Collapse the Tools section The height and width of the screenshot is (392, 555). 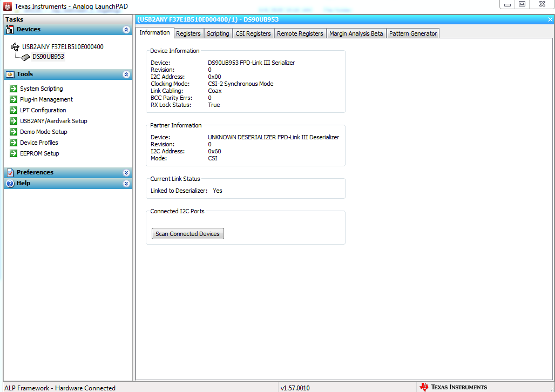(x=126, y=75)
